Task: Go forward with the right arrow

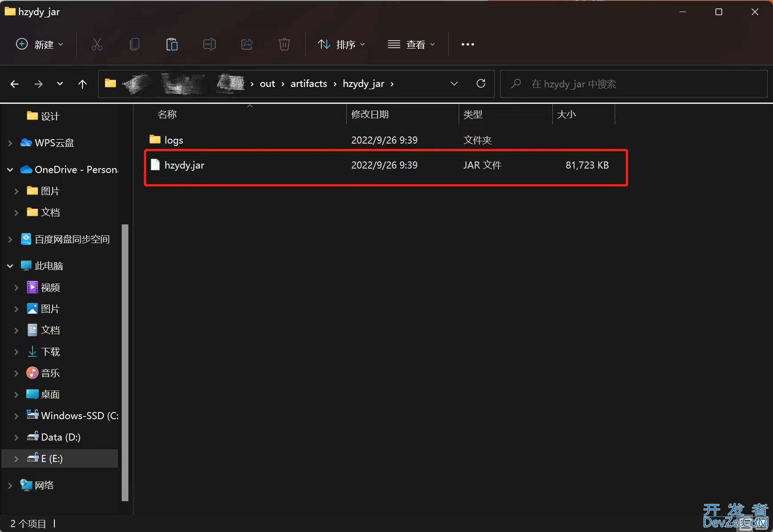Action: tap(38, 84)
